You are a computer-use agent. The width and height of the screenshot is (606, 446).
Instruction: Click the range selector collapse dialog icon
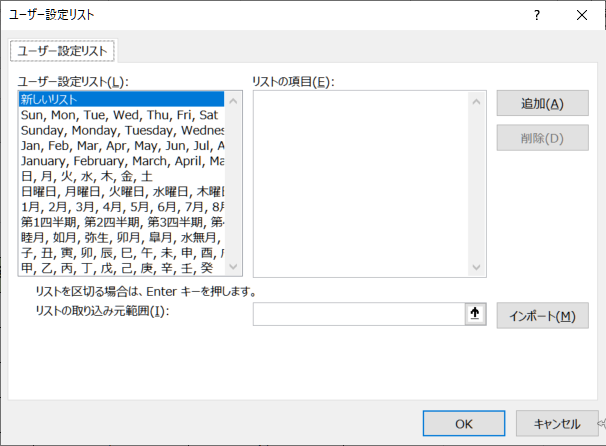click(x=475, y=315)
